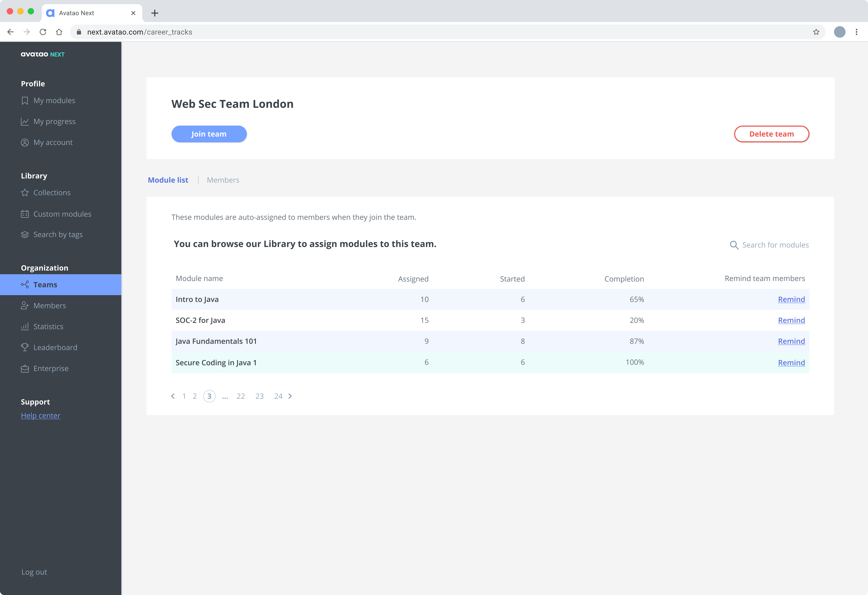Click the My progress chart icon

coord(25,121)
